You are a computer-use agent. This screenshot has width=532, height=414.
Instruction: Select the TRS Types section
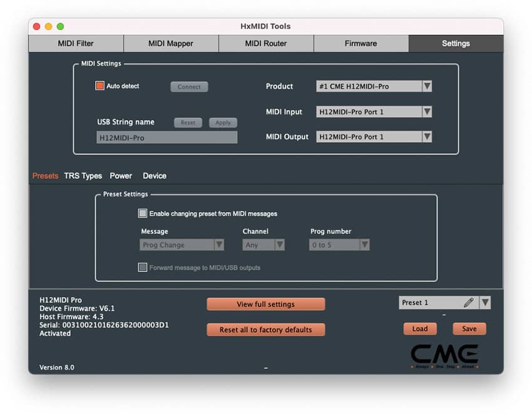click(83, 176)
